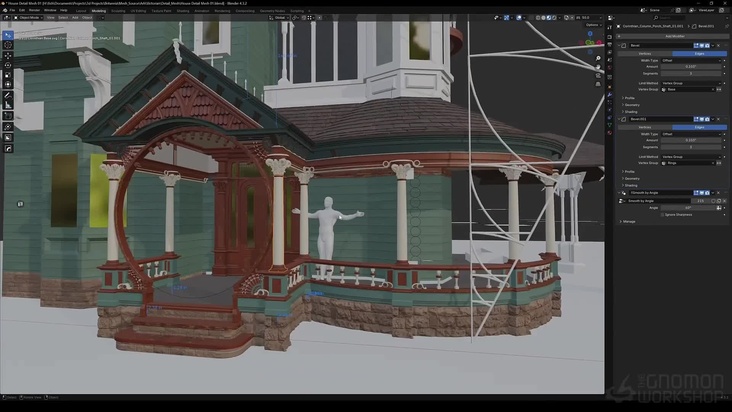Screen dimensions: 732x412
Task: Open the viewport Add menu
Action: [75, 18]
